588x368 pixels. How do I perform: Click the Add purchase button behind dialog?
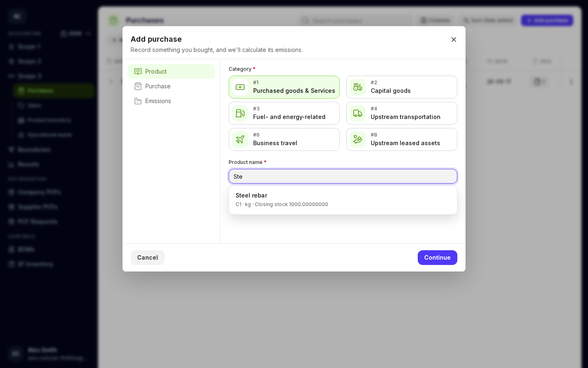[x=547, y=20]
